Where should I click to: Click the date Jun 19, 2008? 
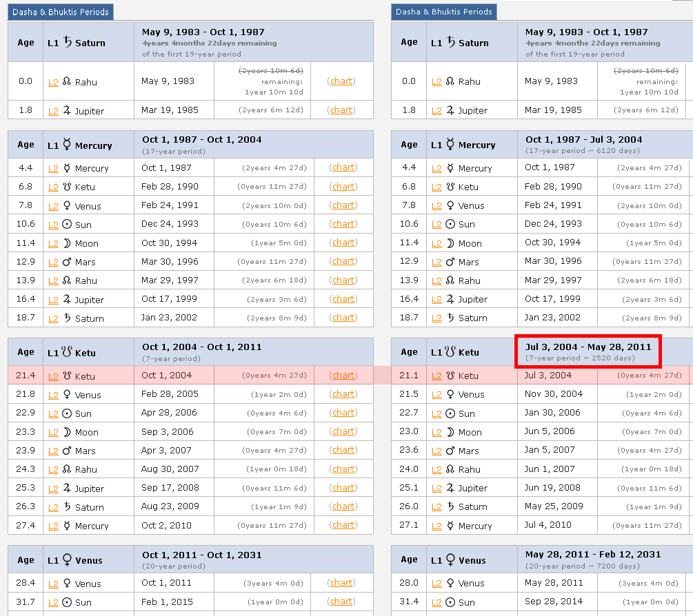552,488
